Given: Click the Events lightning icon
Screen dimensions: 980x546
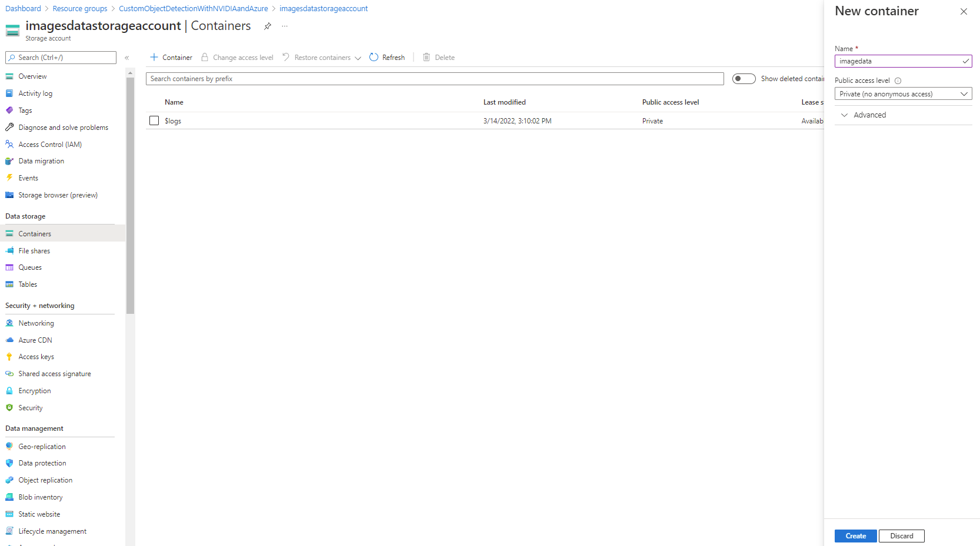Looking at the screenshot, I should (x=9, y=178).
